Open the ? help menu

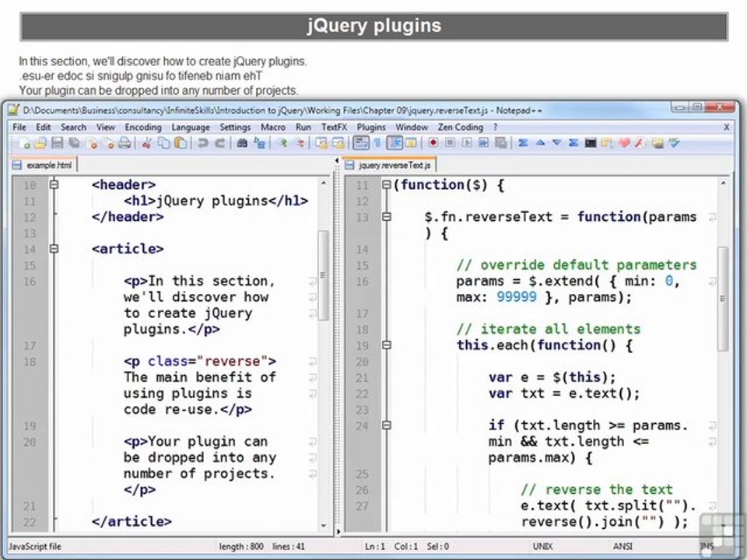click(x=496, y=127)
